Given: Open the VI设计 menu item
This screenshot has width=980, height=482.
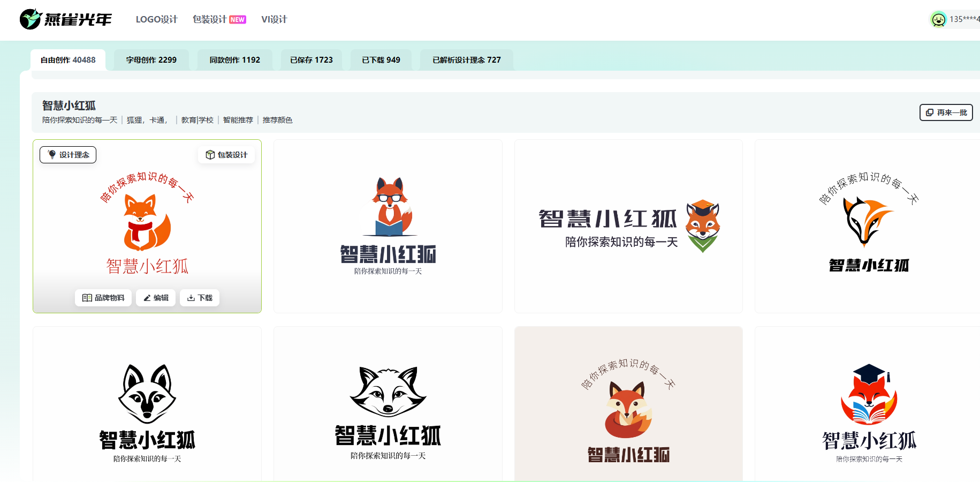Looking at the screenshot, I should [274, 19].
